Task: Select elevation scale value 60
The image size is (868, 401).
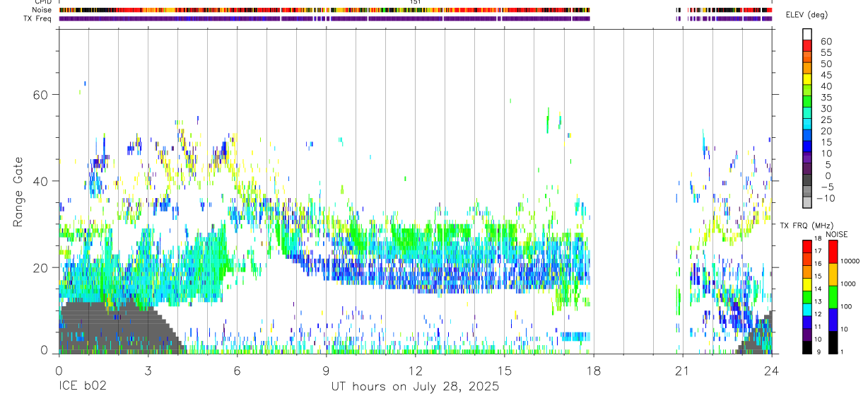Action: (x=825, y=41)
